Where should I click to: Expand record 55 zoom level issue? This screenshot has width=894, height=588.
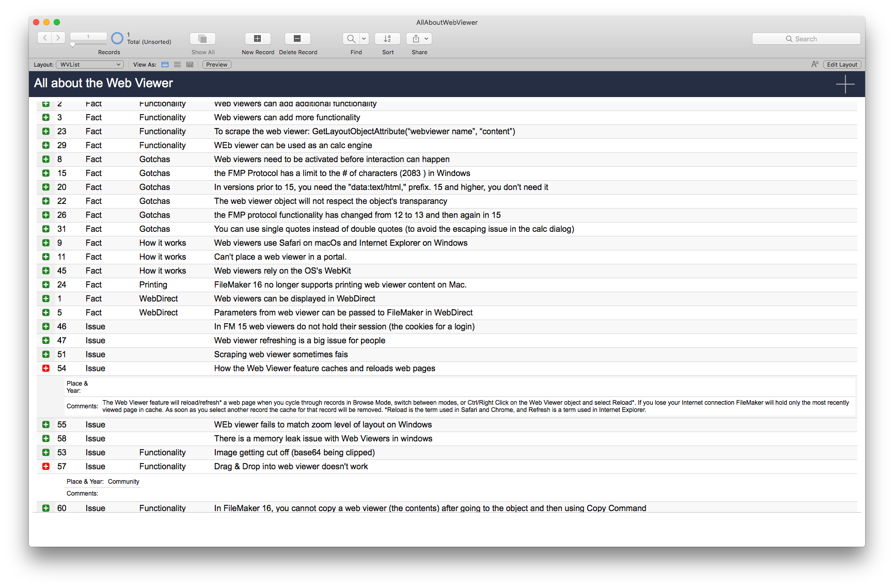46,425
